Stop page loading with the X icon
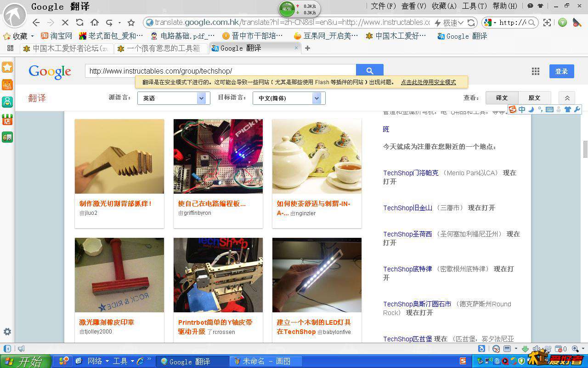This screenshot has width=588, height=368. click(65, 23)
